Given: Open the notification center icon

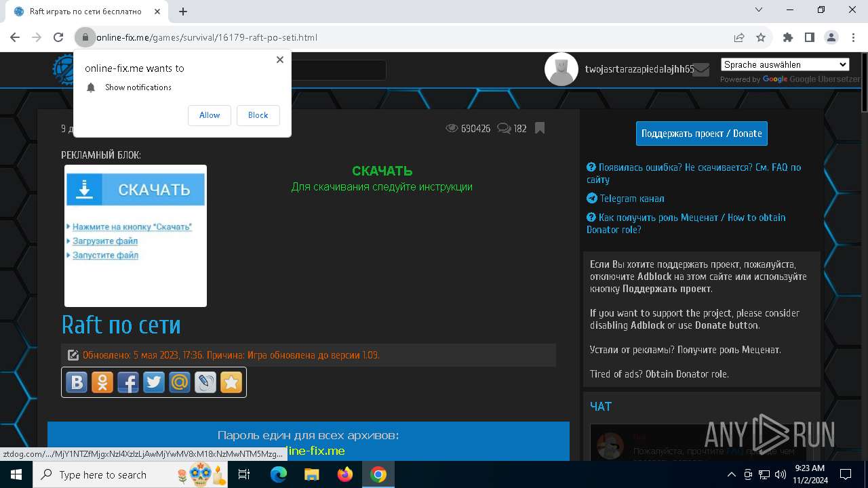Looking at the screenshot, I should [x=846, y=474].
